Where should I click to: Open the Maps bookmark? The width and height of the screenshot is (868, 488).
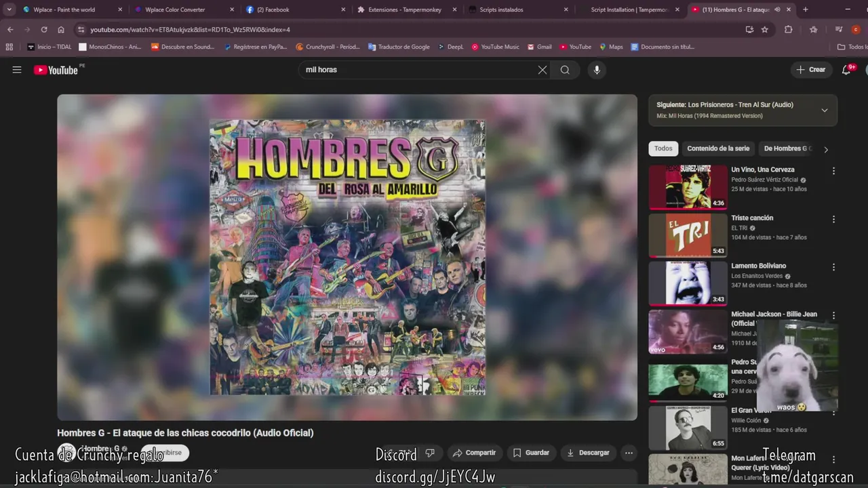pyautogui.click(x=611, y=47)
